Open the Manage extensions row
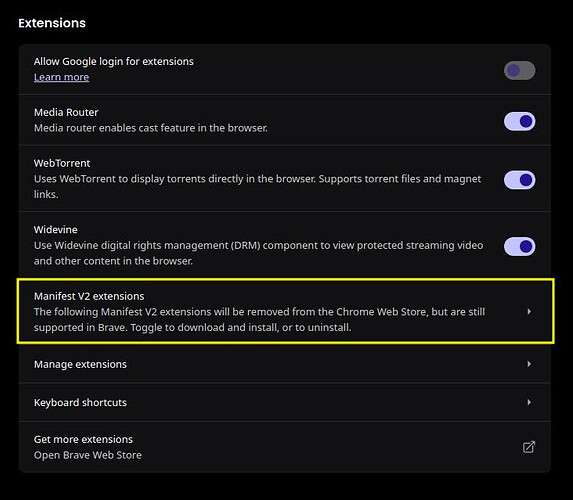The width and height of the screenshot is (573, 500). [x=285, y=364]
